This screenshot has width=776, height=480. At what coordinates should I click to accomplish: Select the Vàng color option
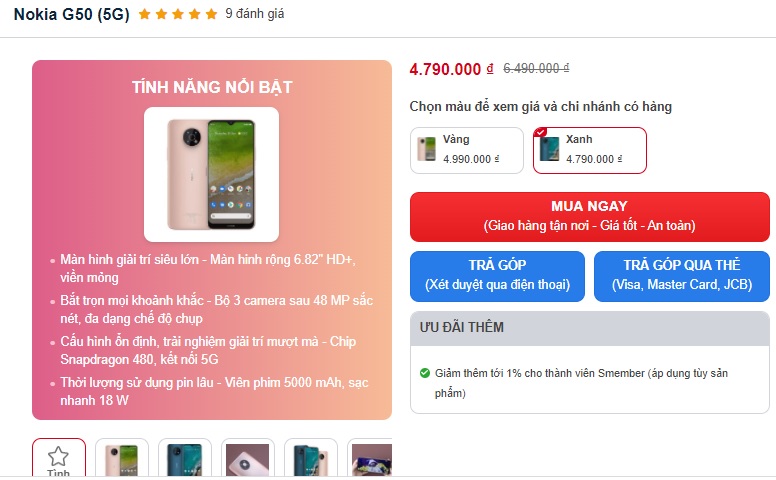pos(467,150)
